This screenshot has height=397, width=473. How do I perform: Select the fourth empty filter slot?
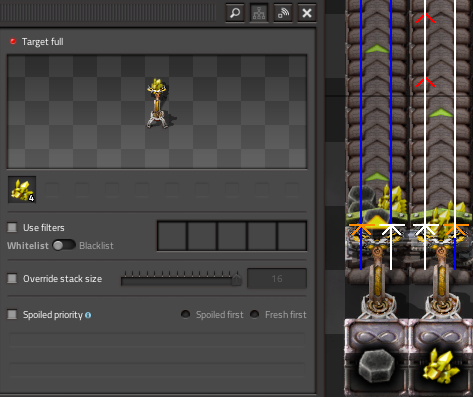(262, 236)
